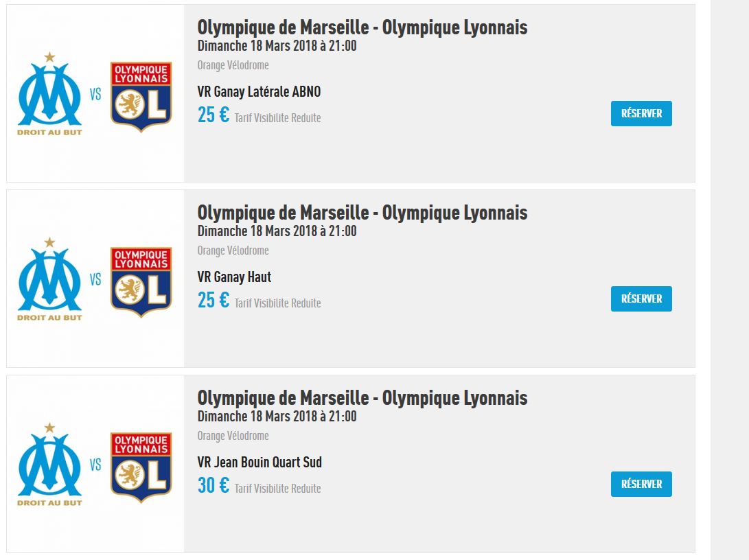Open match title above VR Ganay Haut

(x=362, y=213)
